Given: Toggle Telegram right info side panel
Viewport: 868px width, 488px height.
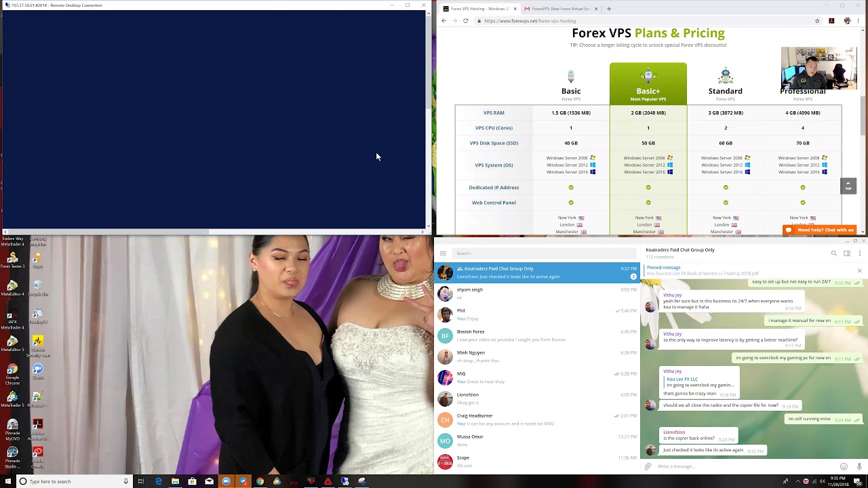Looking at the screenshot, I should 847,253.
